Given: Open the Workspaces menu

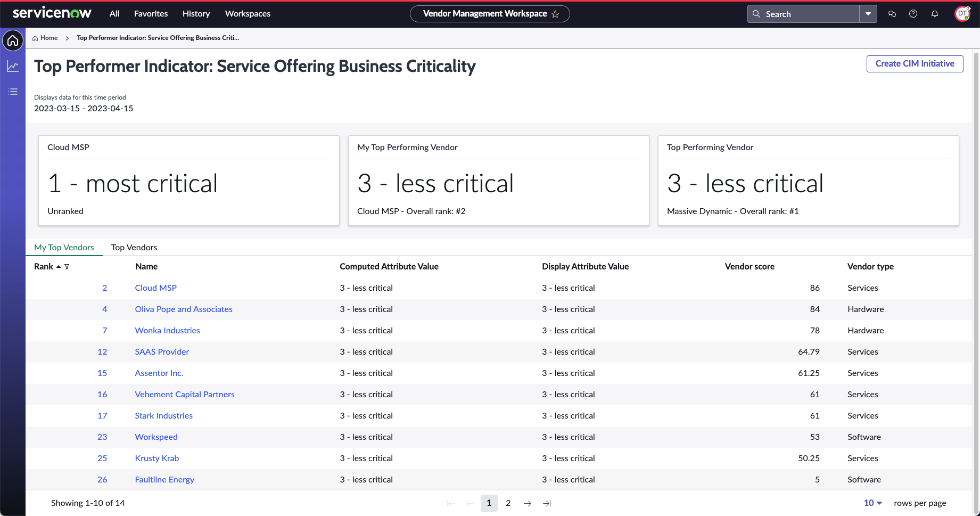Looking at the screenshot, I should (x=248, y=14).
